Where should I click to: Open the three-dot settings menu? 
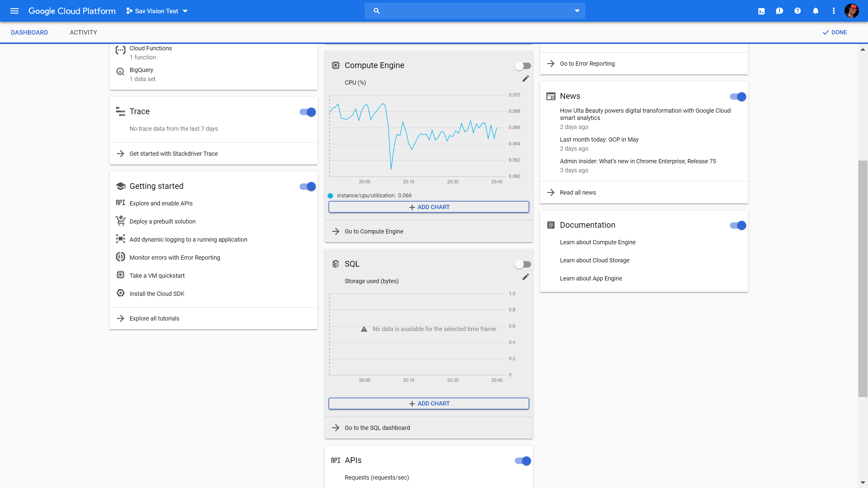(x=834, y=11)
